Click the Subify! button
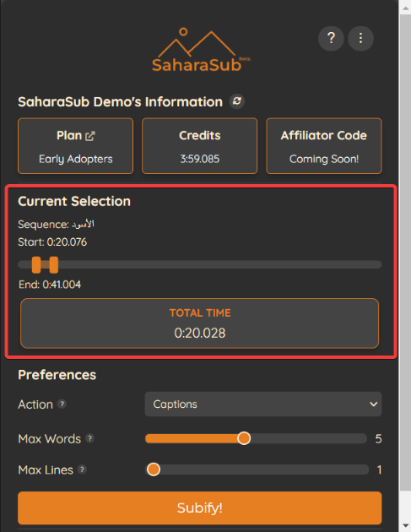 [200, 508]
